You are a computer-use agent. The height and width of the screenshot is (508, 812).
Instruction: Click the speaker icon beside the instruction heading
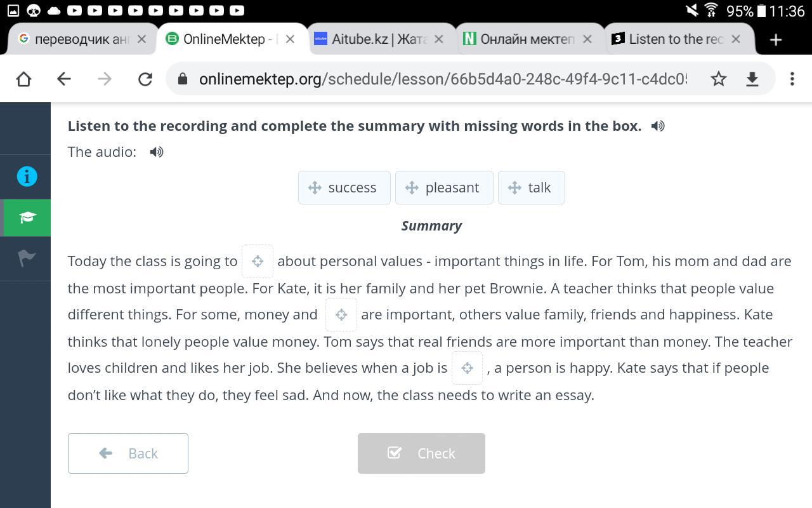658,126
